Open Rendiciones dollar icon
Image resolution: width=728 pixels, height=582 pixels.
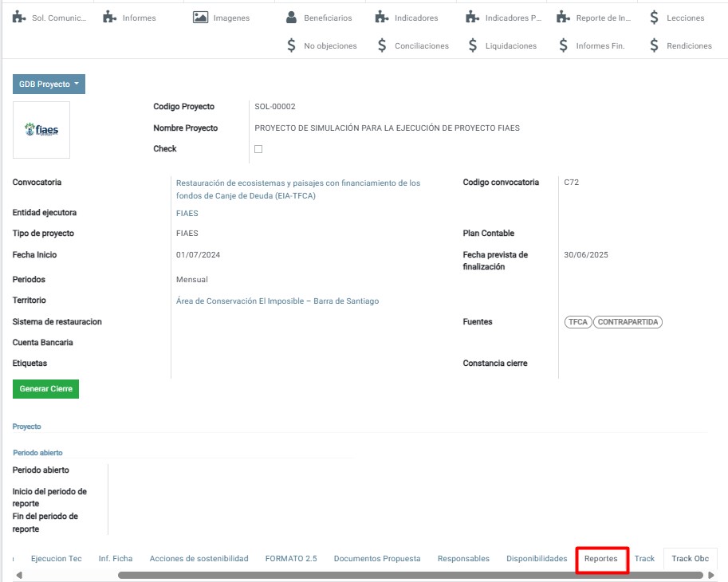pos(654,45)
